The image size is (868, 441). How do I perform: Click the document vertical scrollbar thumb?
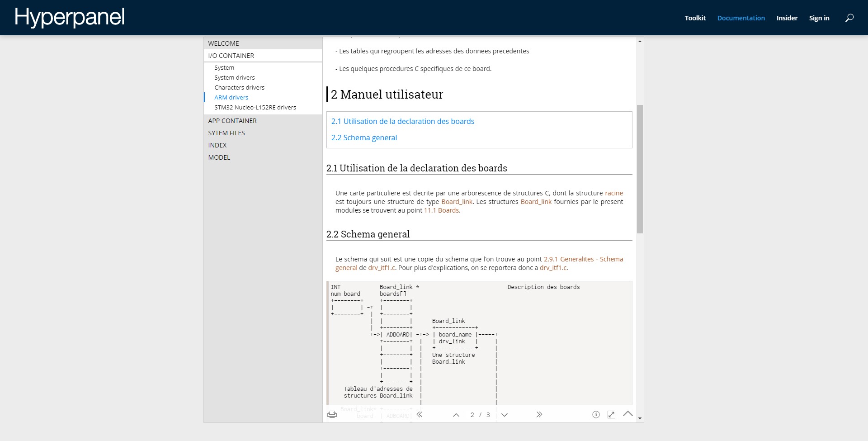tap(640, 169)
